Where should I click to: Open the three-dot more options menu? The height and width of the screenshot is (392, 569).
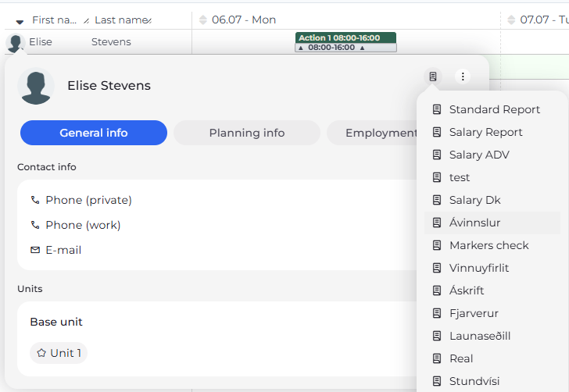point(463,77)
